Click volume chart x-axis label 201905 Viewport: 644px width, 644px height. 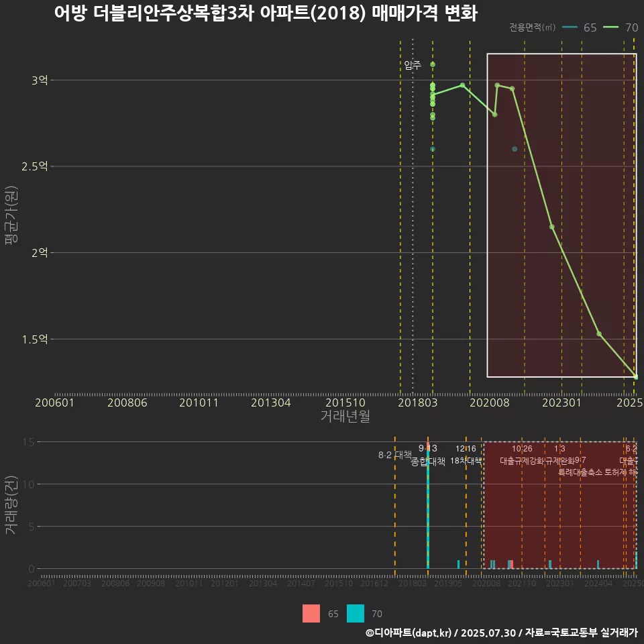point(448,583)
